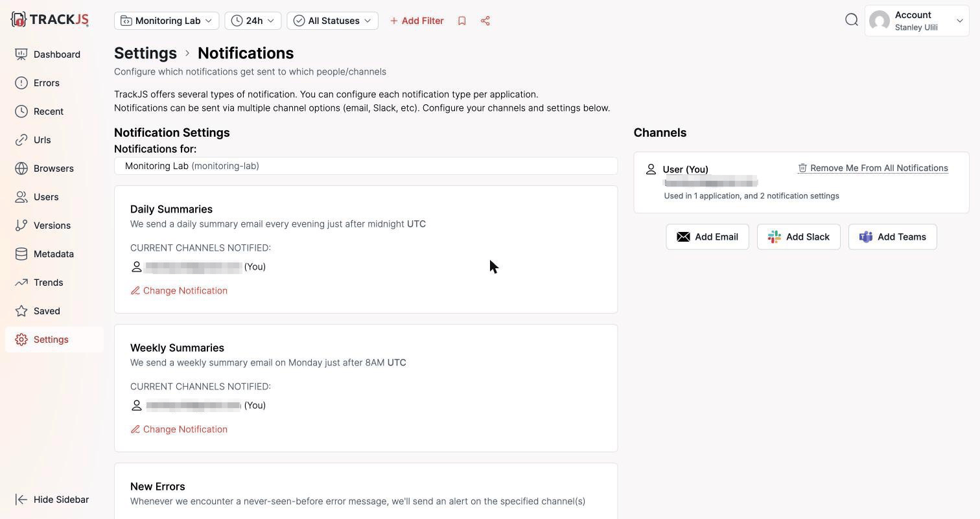The image size is (980, 519).
Task: Open the Account menu for Stanley Ulili
Action: [917, 21]
